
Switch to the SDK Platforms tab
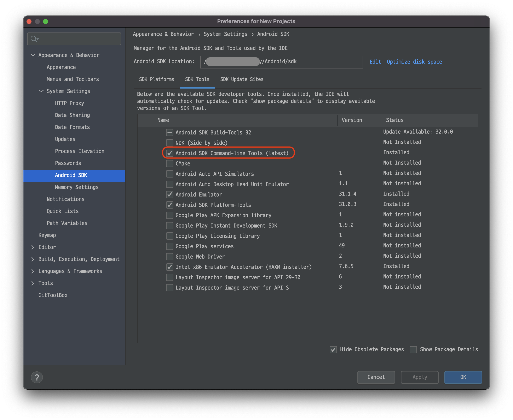coord(156,79)
